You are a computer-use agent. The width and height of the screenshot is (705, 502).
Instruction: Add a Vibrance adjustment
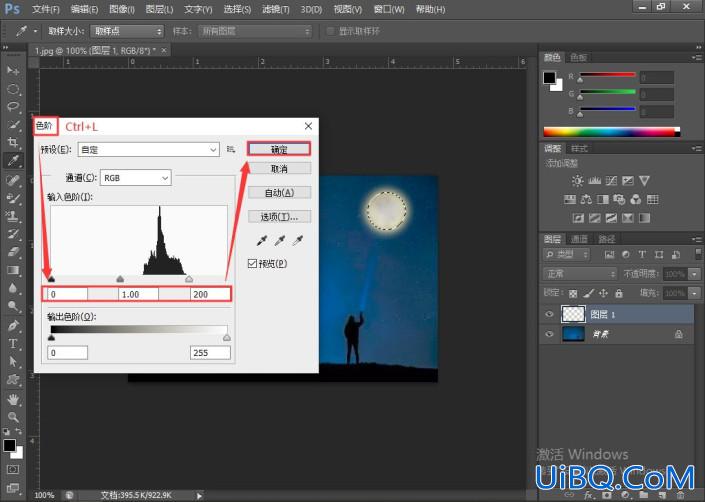644,181
